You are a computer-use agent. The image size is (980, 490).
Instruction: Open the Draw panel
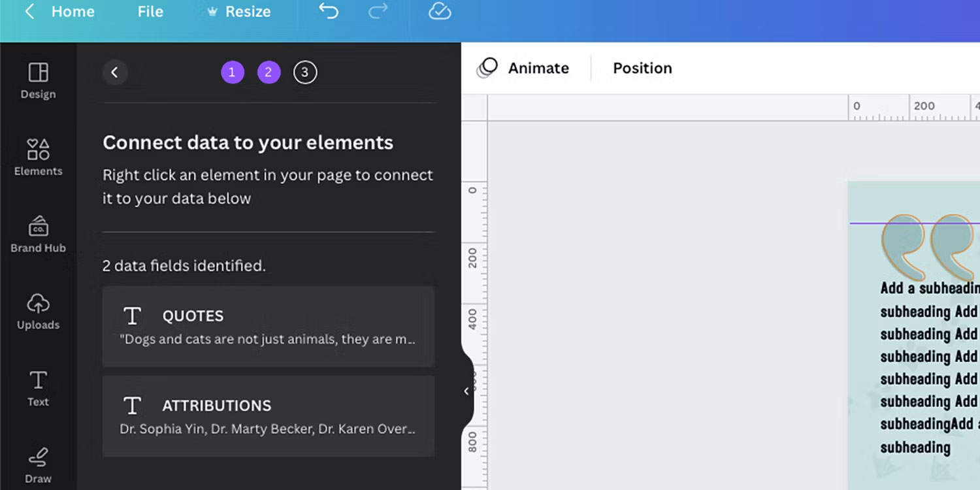37,465
